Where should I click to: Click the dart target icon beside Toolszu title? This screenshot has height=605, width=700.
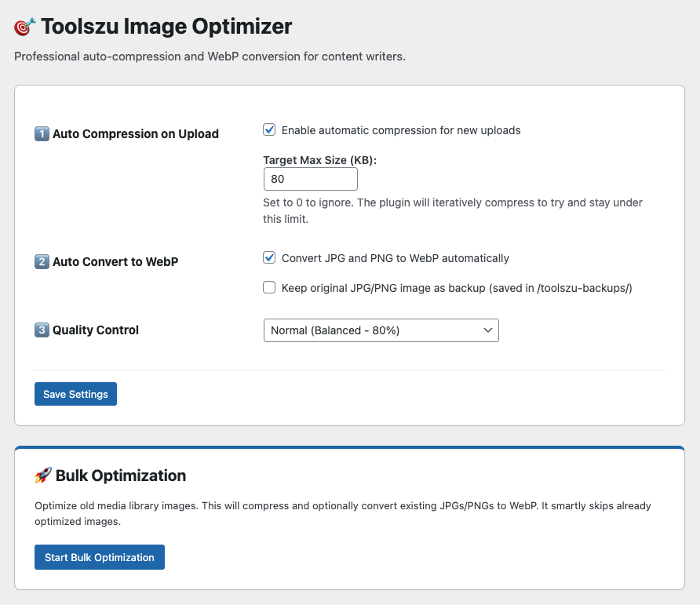24,27
